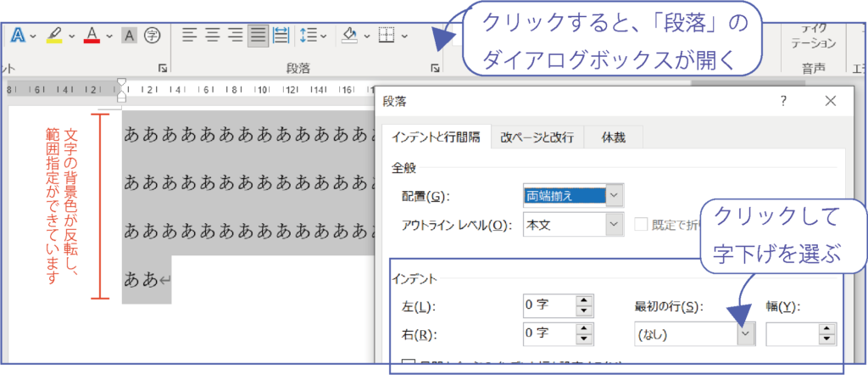Viewport: 868px width, 375px height.
Task: Click the red font color icon
Action: coord(92,36)
